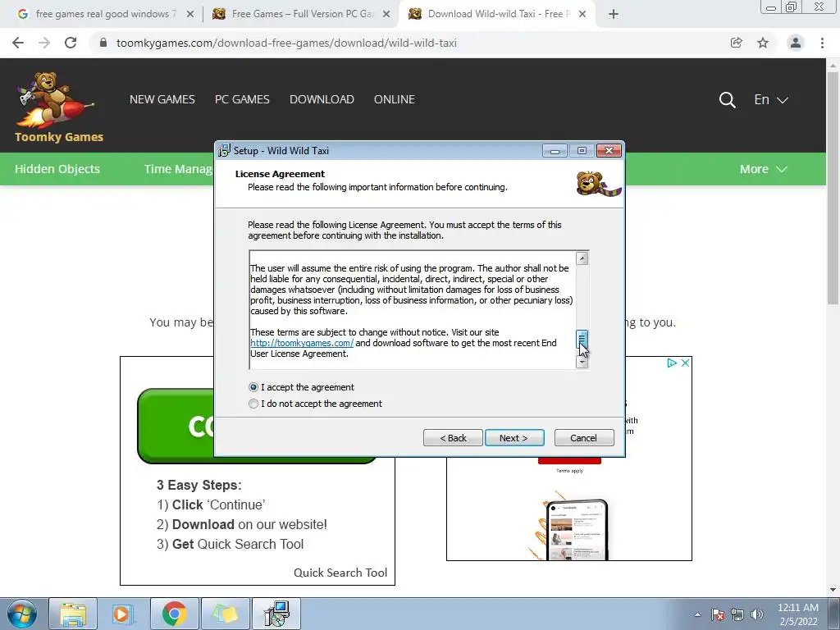This screenshot has width=840, height=630.
Task: Open ONLINE menu item
Action: click(x=395, y=99)
